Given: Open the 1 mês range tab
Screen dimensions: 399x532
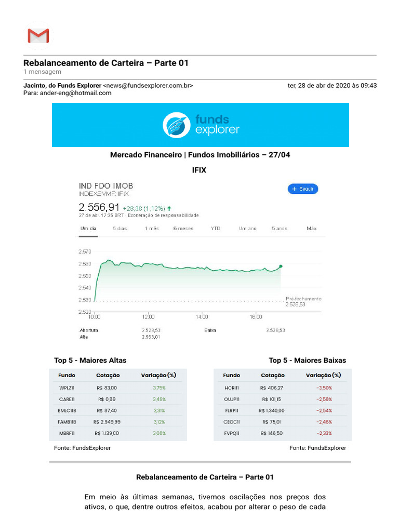Looking at the screenshot, I should [152, 229].
